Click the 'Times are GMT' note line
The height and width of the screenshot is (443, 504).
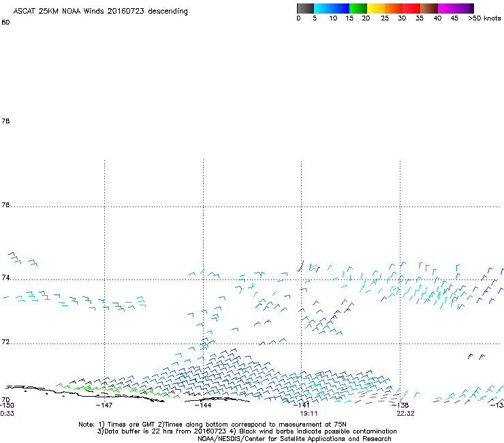pos(212,425)
